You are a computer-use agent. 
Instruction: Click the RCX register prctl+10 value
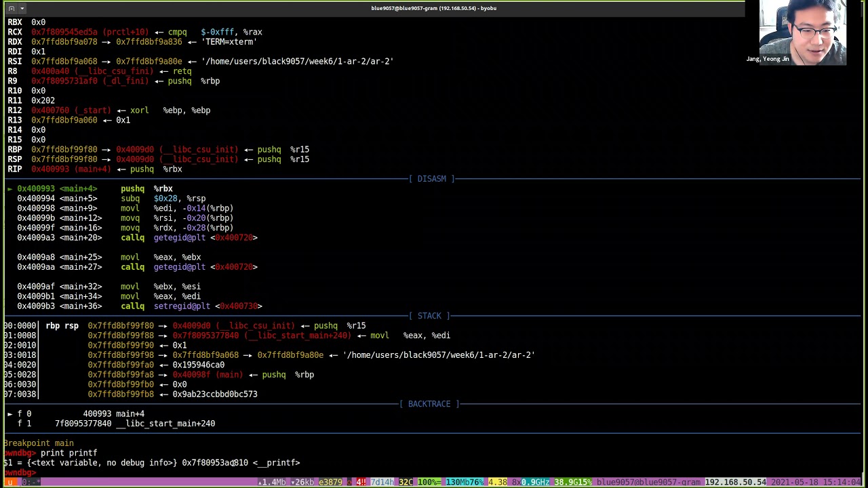coord(90,32)
